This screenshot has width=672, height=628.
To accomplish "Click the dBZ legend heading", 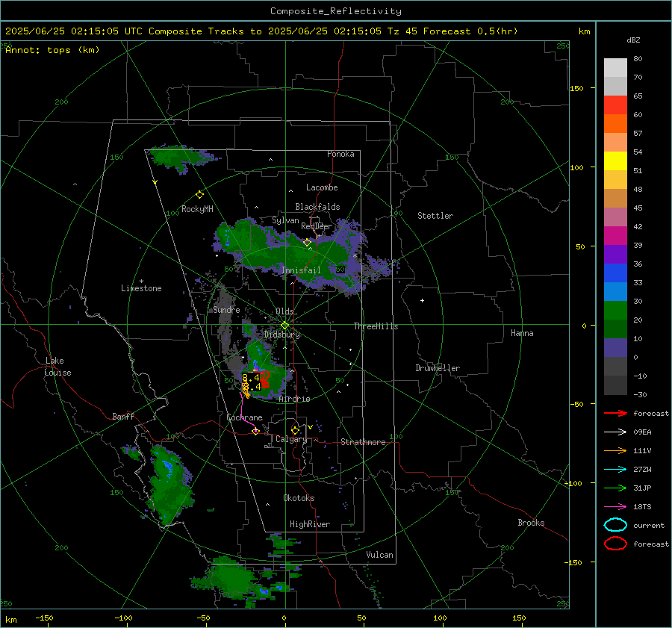I will tap(633, 40).
